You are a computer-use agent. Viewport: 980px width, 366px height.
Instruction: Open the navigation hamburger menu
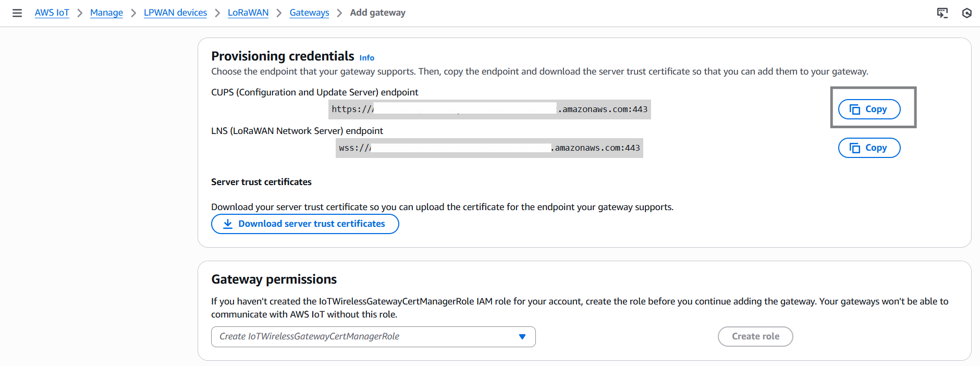click(x=17, y=13)
